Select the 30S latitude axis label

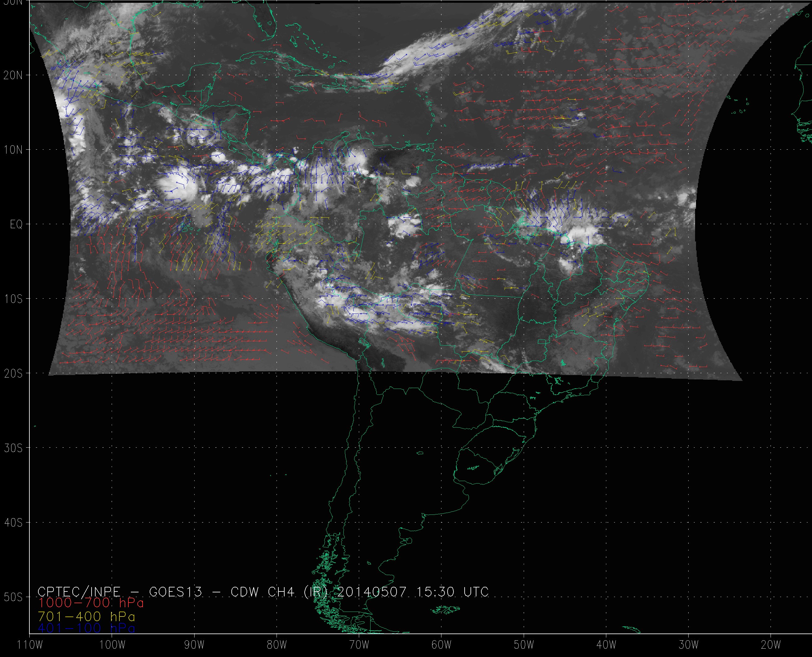[x=13, y=448]
